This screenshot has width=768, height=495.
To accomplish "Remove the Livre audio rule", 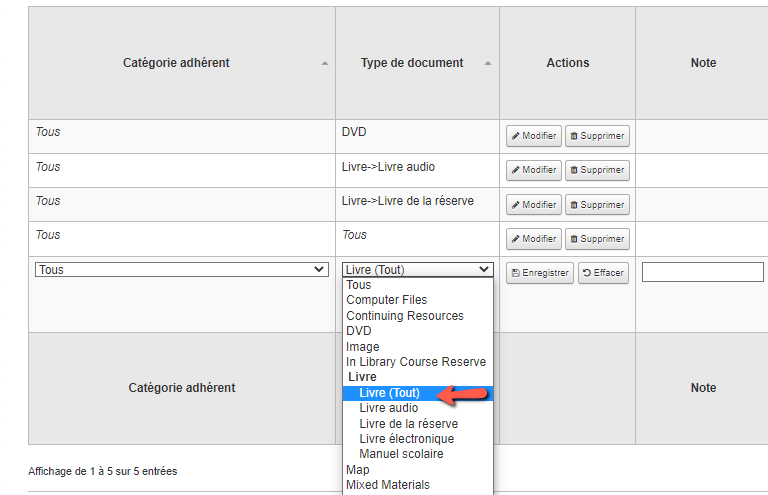I will point(597,170).
